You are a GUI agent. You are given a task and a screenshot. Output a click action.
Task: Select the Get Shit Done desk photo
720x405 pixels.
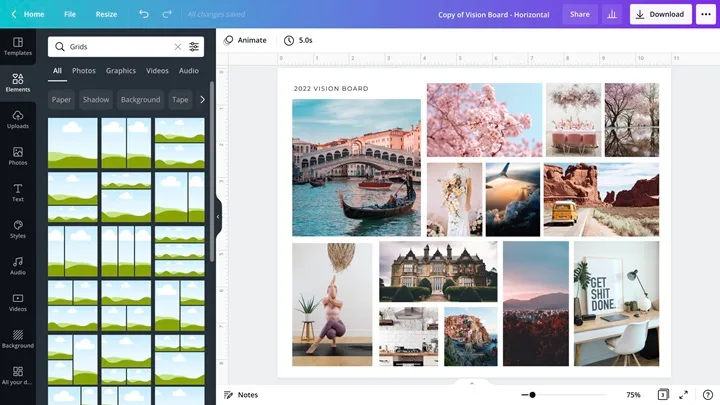[x=616, y=304]
